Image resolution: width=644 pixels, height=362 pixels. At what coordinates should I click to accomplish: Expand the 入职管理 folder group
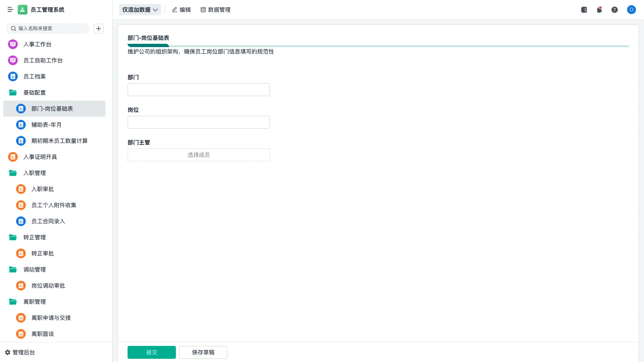click(x=35, y=173)
